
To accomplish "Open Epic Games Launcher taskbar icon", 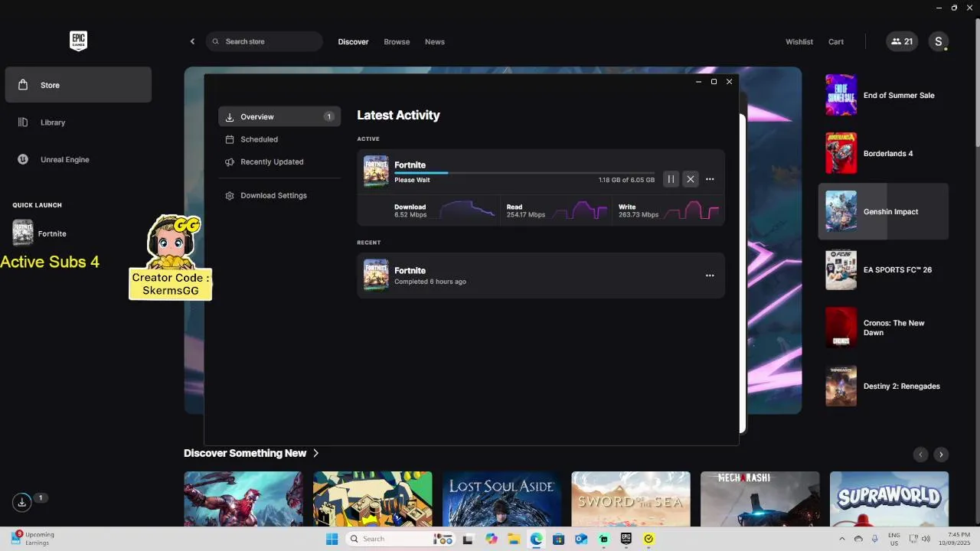I will (x=626, y=539).
